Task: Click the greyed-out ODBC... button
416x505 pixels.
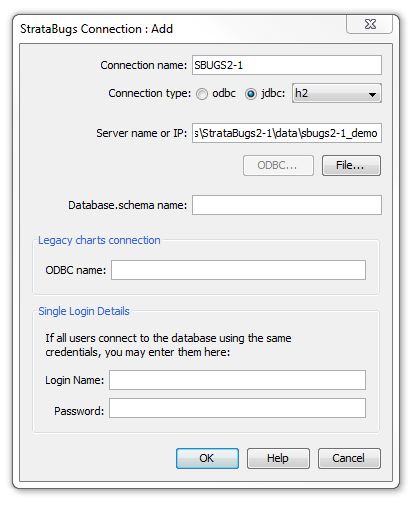Action: pyautogui.click(x=278, y=165)
